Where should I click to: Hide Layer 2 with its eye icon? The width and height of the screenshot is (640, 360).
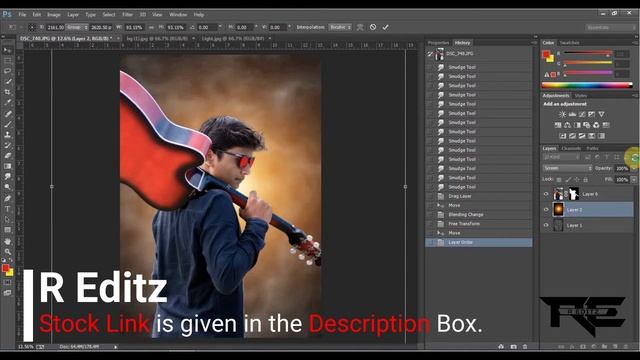546,210
